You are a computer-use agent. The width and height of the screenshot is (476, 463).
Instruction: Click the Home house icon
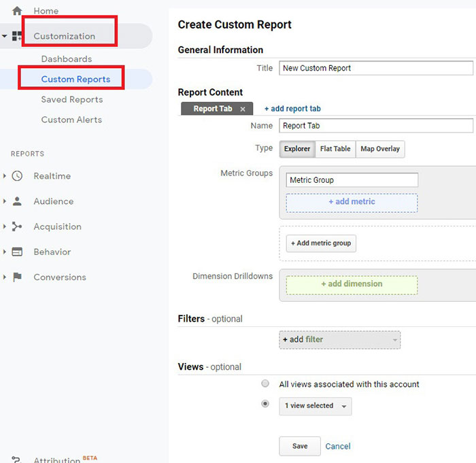point(18,11)
